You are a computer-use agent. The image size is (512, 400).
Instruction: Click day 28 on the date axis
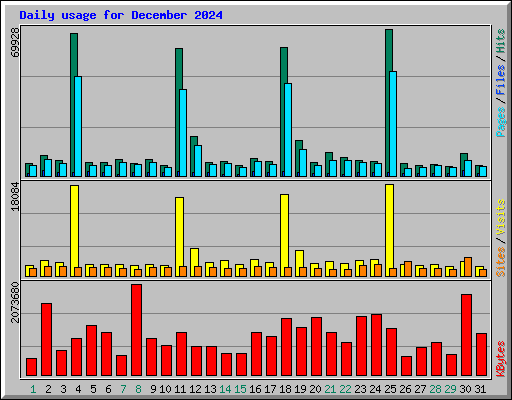point(435,389)
